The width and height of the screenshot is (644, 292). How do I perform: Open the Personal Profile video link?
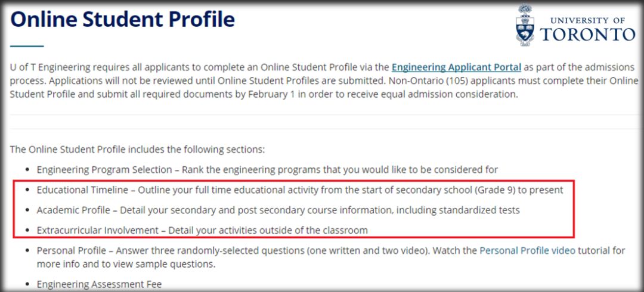click(527, 250)
